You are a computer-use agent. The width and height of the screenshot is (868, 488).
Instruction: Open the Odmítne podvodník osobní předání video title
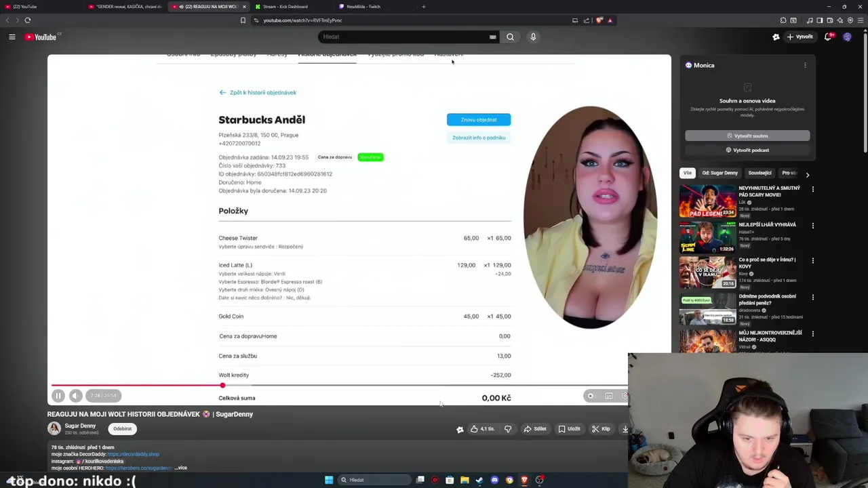pos(768,299)
